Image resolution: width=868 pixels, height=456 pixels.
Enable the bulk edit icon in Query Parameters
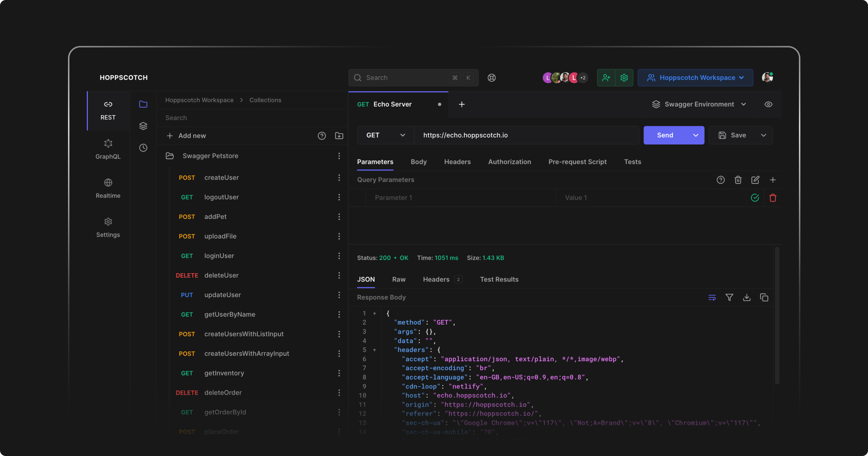coord(756,180)
